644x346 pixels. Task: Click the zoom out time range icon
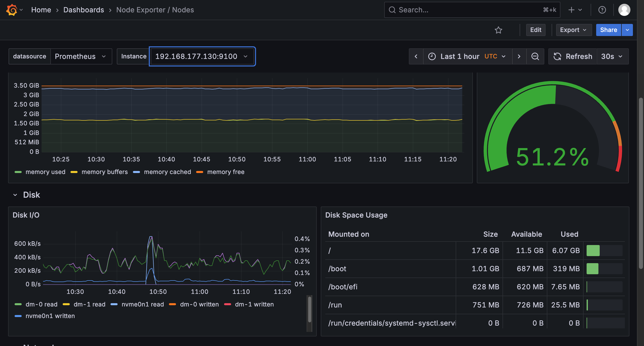pyautogui.click(x=535, y=56)
